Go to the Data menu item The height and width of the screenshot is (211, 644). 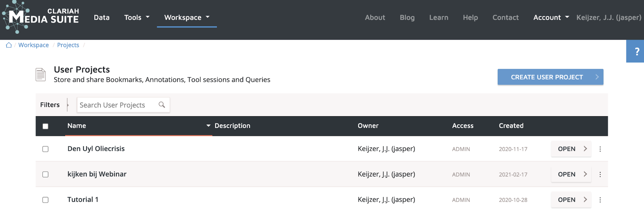101,18
